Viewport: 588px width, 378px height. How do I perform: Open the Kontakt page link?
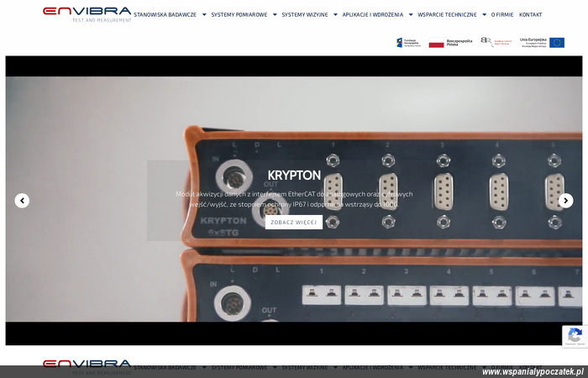coord(531,14)
